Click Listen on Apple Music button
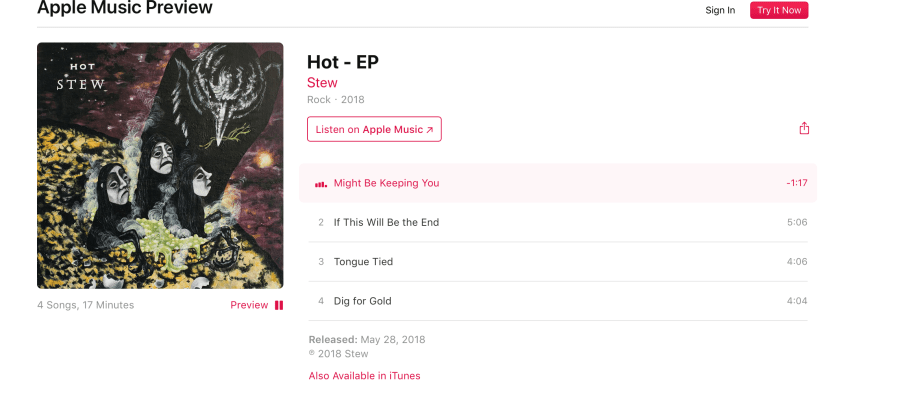This screenshot has height=406, width=899. point(374,129)
